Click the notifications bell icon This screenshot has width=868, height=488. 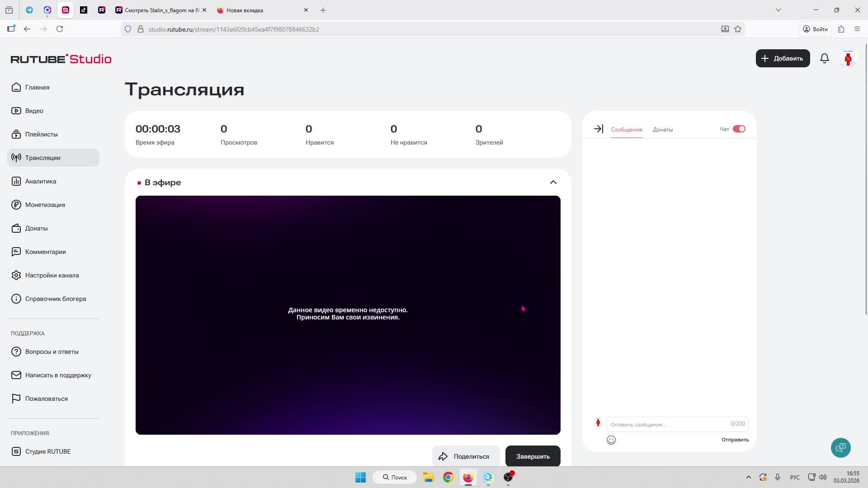(x=824, y=58)
